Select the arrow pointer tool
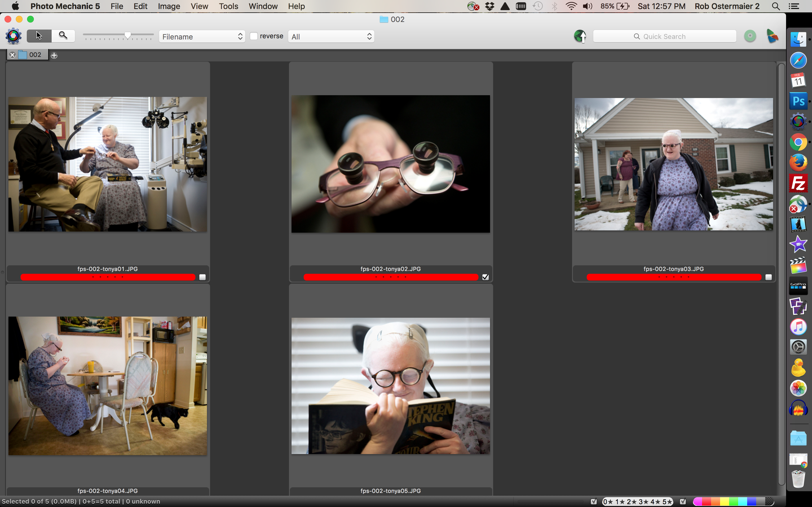 (x=39, y=36)
